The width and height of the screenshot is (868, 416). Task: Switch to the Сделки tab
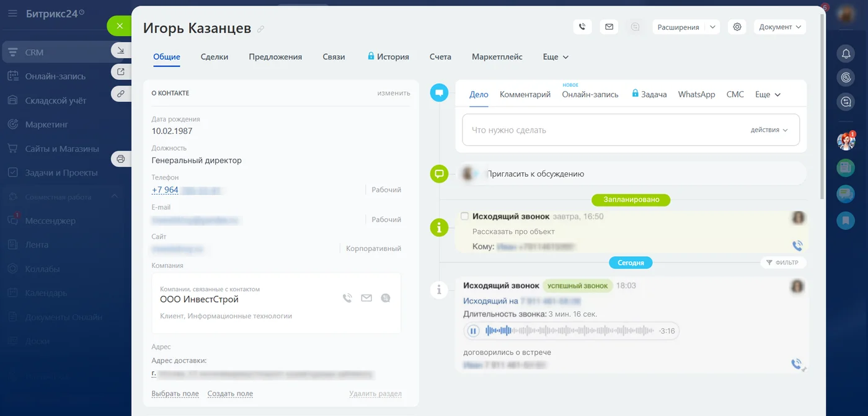click(x=215, y=57)
